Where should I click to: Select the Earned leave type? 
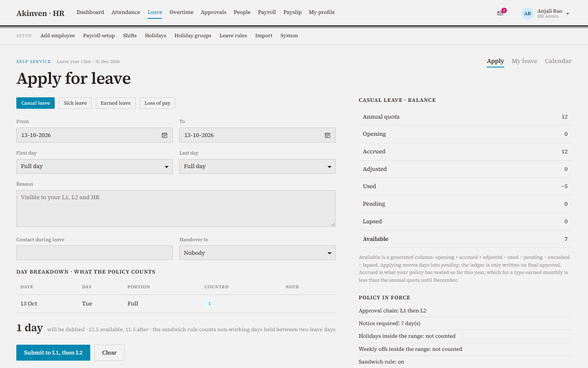click(x=116, y=103)
